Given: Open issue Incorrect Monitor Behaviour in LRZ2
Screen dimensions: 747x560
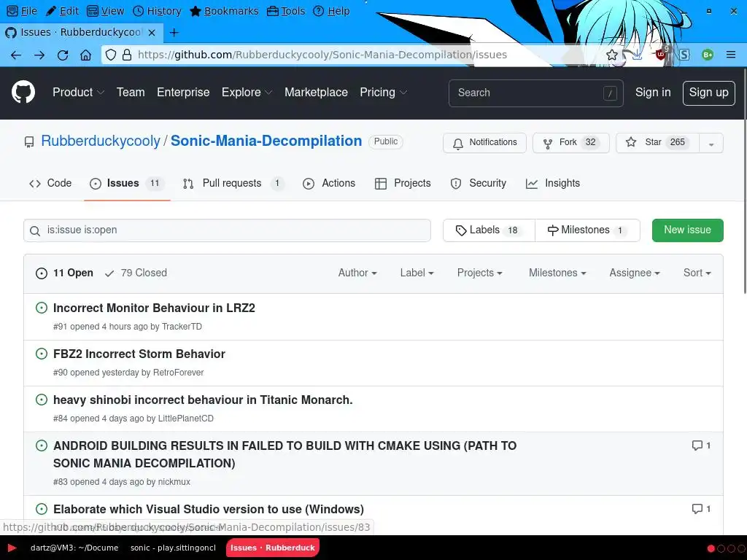Looking at the screenshot, I should (x=154, y=308).
